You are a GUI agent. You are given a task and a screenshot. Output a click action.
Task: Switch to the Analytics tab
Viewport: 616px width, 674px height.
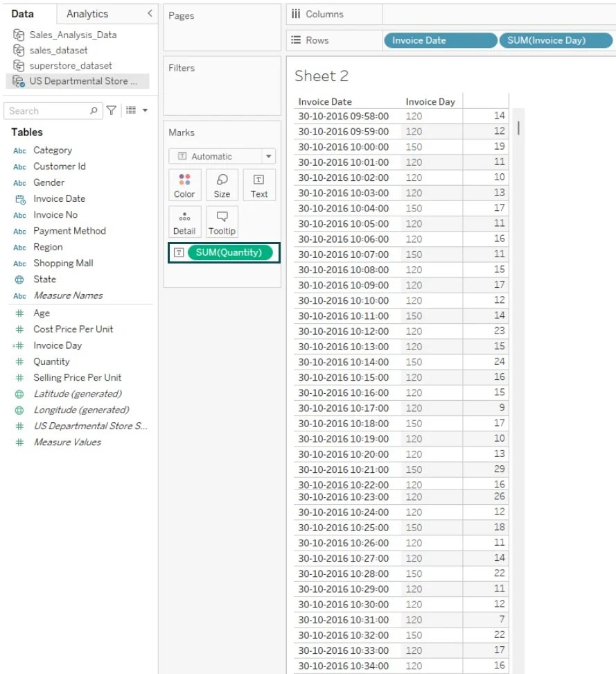pyautogui.click(x=87, y=14)
